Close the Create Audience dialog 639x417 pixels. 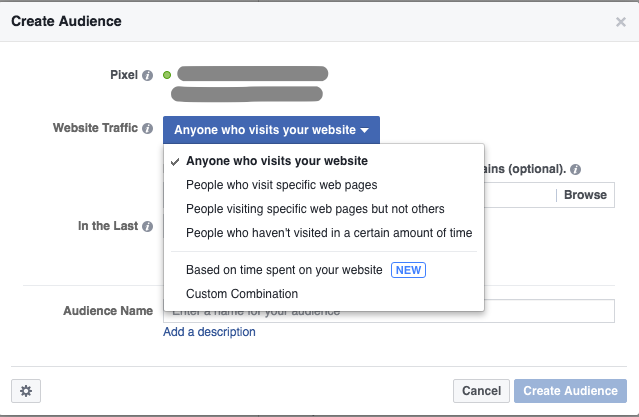pyautogui.click(x=621, y=22)
